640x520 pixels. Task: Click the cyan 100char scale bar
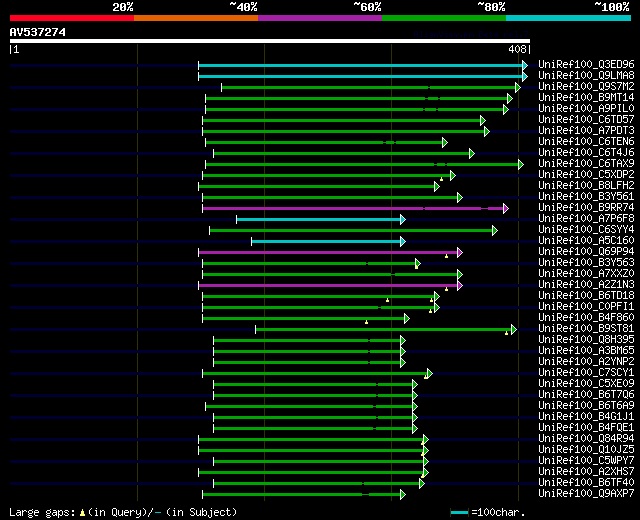pyautogui.click(x=459, y=512)
